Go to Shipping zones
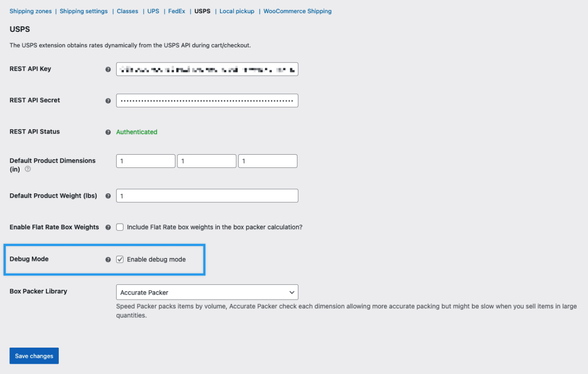Image resolution: width=588 pixels, height=374 pixels. coord(30,11)
